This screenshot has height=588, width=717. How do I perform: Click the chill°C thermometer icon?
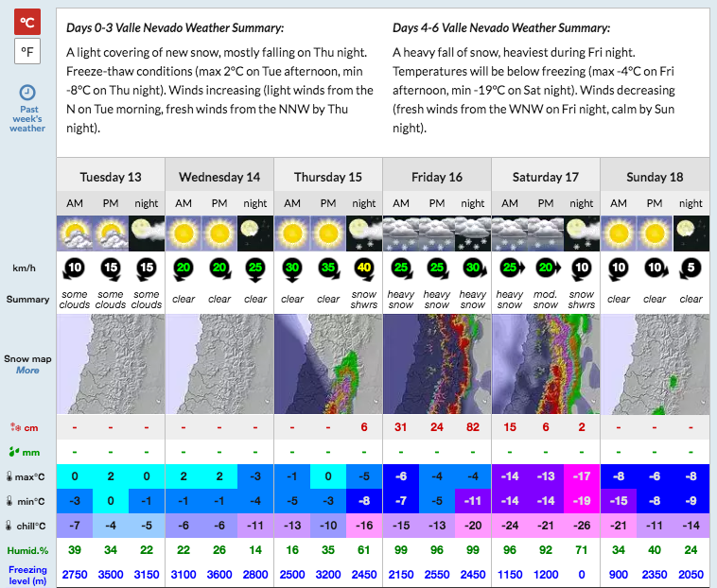point(9,526)
